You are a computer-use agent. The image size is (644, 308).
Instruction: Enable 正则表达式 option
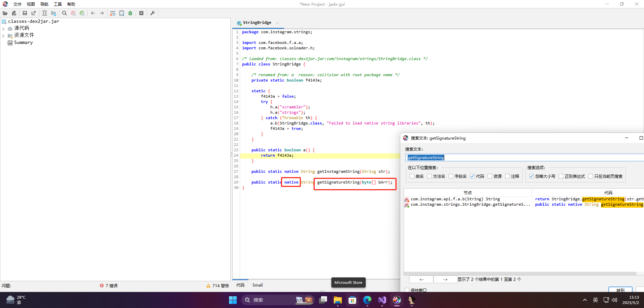pos(561,176)
